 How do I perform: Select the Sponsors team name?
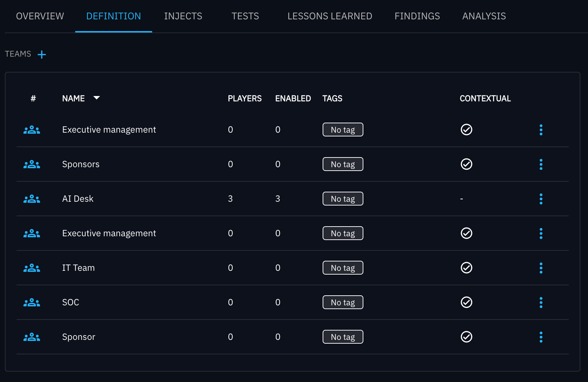81,164
